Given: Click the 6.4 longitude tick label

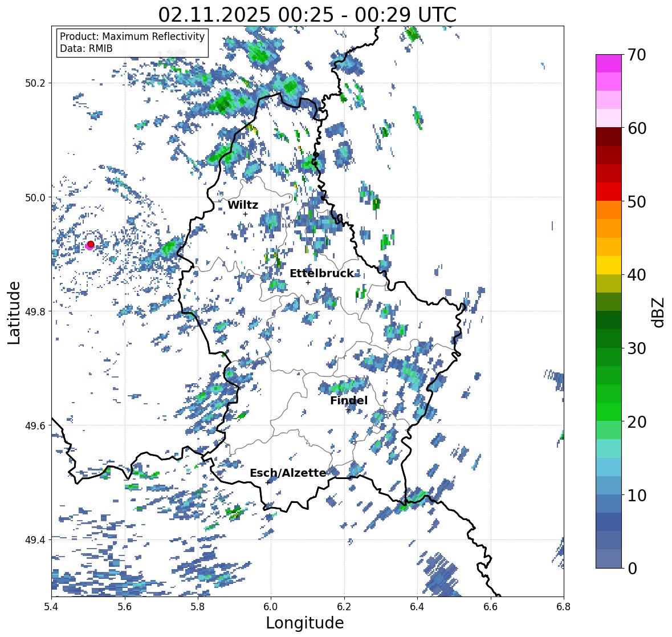Looking at the screenshot, I should coord(417,606).
